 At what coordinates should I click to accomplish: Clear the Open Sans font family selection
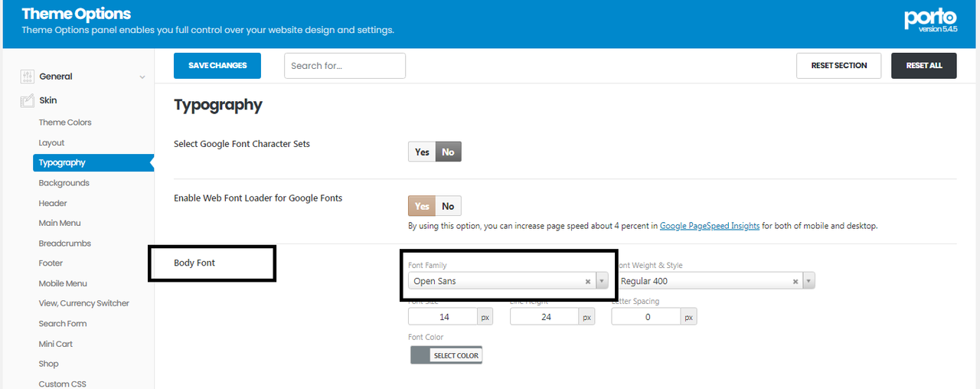coord(588,282)
